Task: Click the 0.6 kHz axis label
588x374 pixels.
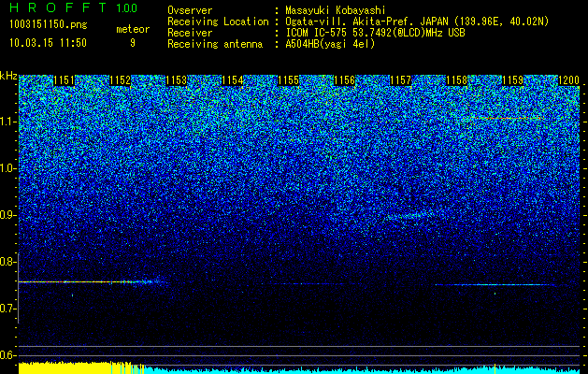Action: (x=7, y=355)
